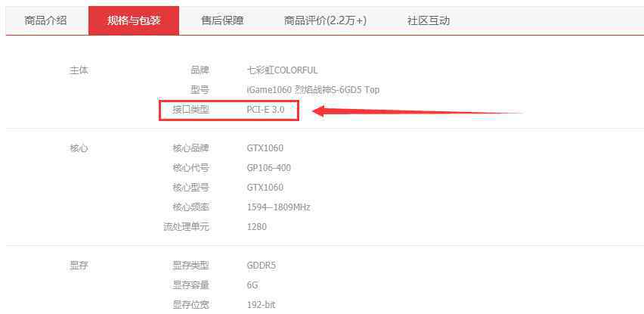
Task: Open the 商品介绍 tab
Action: 45,21
